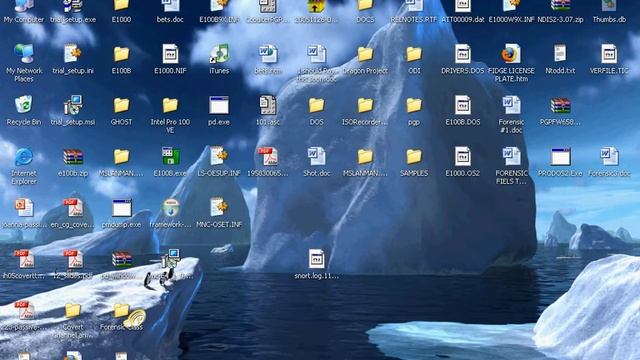Viewport: 640px width, 360px height.
Task: Click the E1000W9X.INF file label
Action: 511,19
